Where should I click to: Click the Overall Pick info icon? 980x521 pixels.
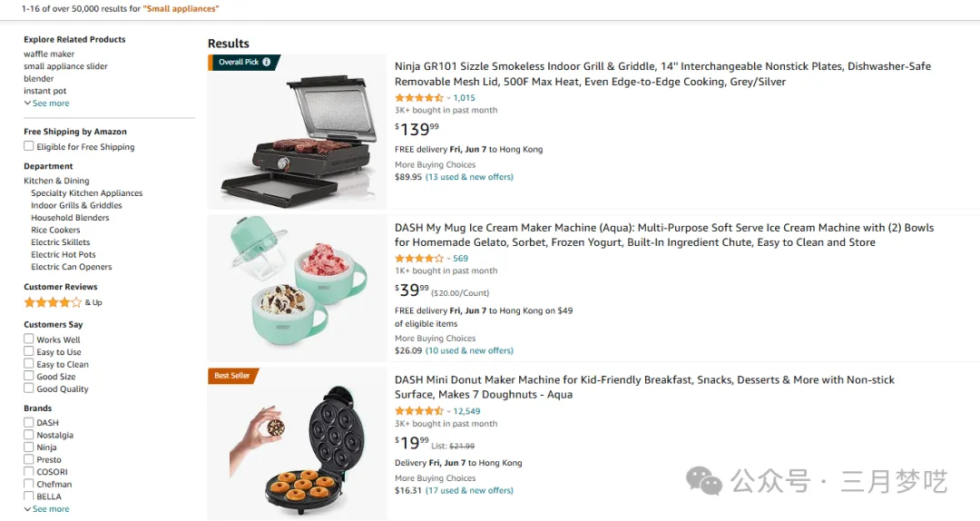click(x=267, y=63)
